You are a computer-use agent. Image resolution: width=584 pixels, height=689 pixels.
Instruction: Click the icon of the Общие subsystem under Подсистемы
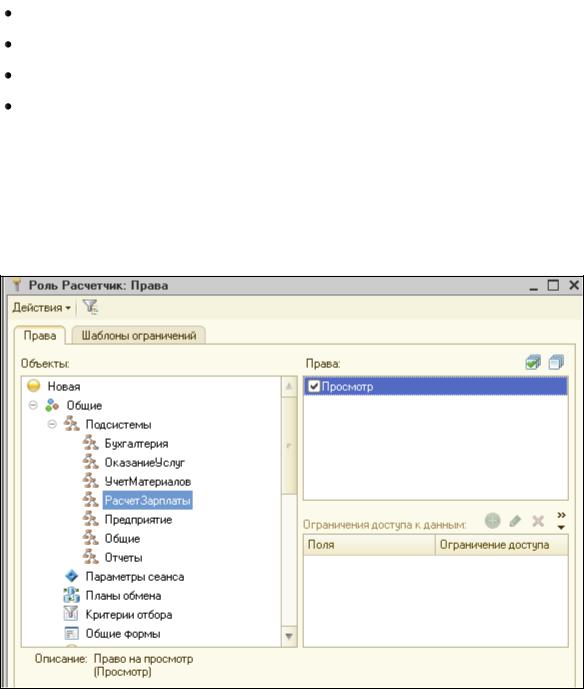pos(90,538)
